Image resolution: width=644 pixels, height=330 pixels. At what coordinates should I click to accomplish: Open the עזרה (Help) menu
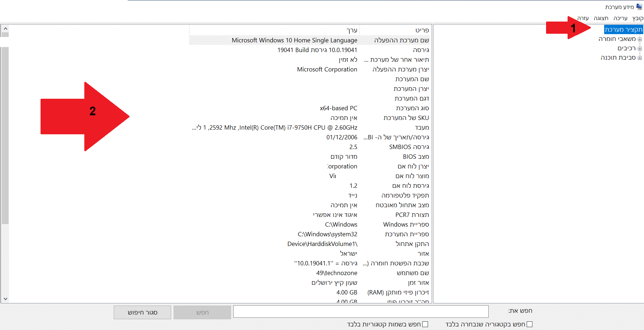[583, 18]
